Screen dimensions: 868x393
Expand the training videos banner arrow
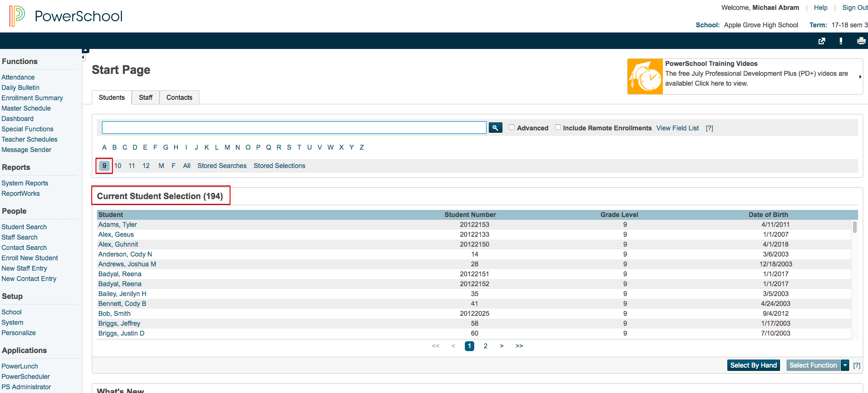tap(860, 77)
